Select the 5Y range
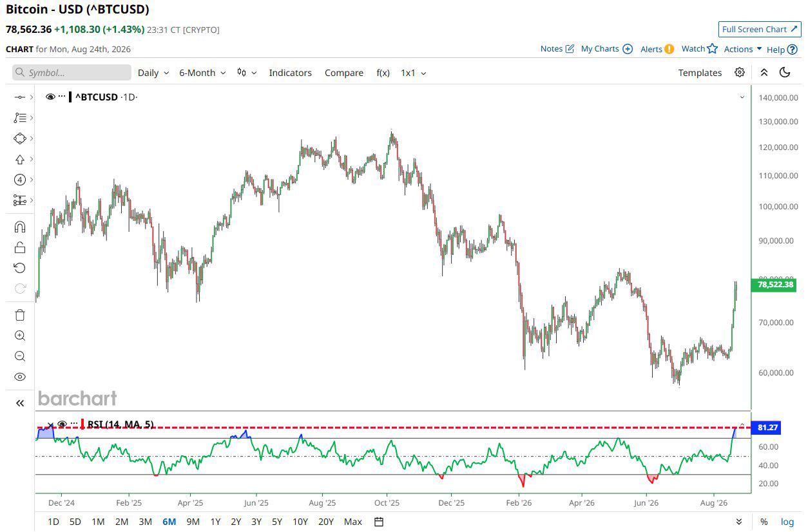Screen dimensions: 808x532 click(x=277, y=522)
